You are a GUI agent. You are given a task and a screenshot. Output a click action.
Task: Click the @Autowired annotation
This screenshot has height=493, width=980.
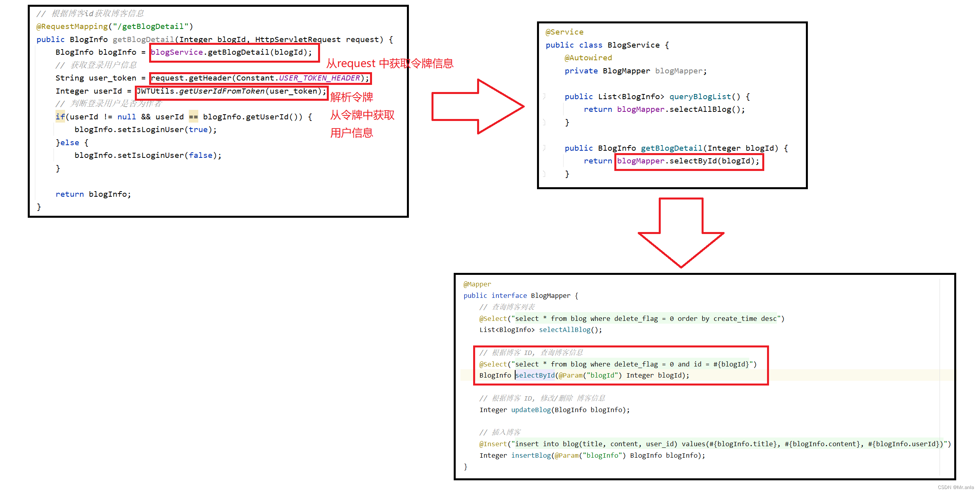click(588, 58)
